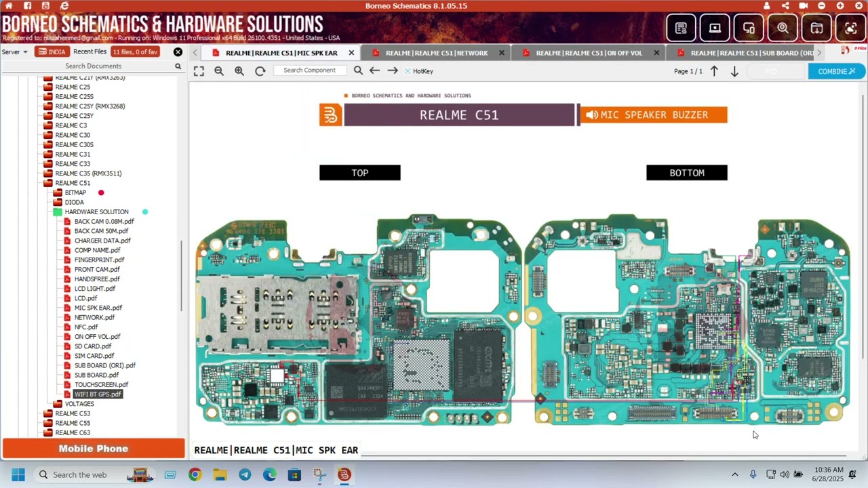Go back with the left arrow
868x488 pixels.
point(374,70)
